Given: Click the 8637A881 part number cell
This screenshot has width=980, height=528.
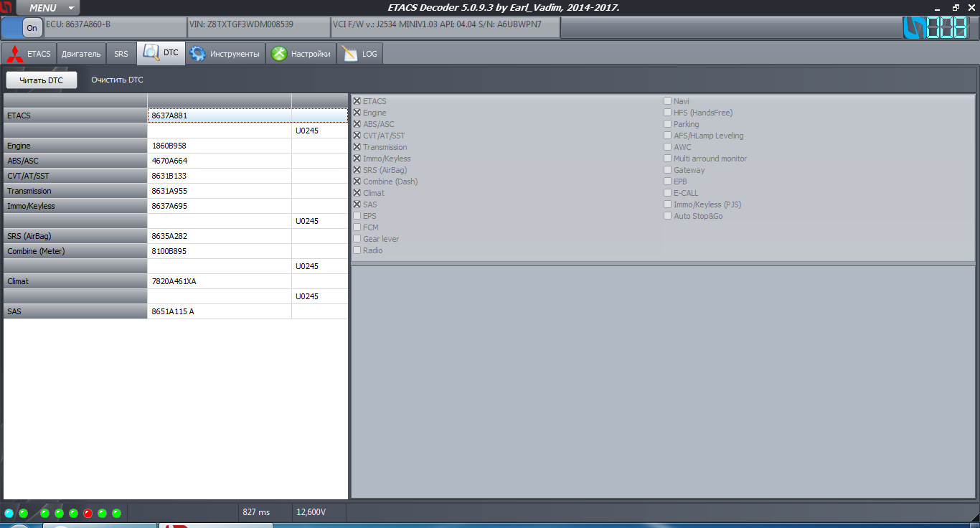Looking at the screenshot, I should click(x=220, y=115).
